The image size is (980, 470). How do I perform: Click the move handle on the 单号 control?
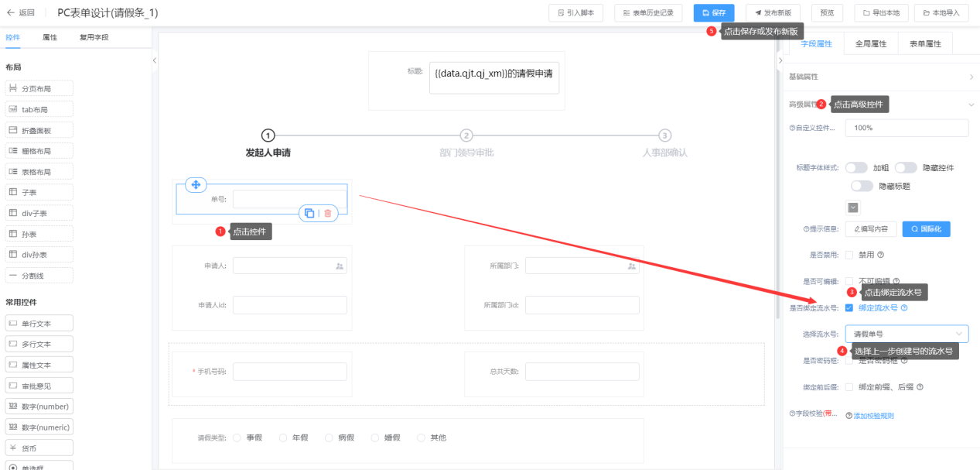click(196, 185)
